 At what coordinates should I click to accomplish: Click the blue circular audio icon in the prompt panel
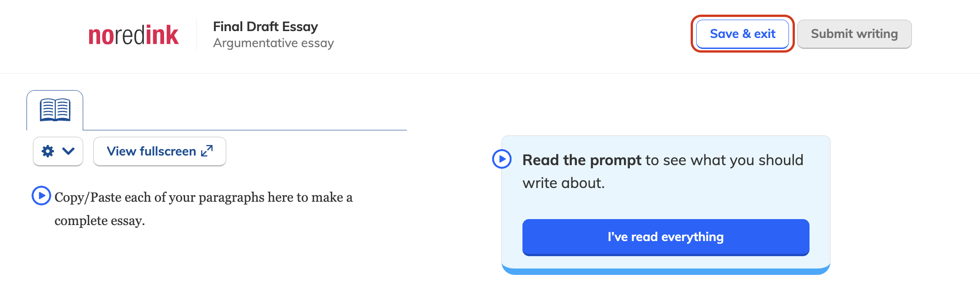502,160
